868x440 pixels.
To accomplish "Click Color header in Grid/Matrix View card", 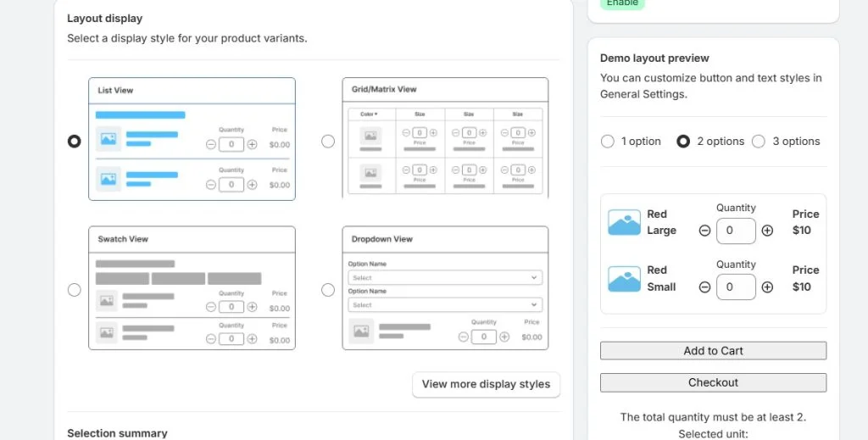I will coord(369,114).
